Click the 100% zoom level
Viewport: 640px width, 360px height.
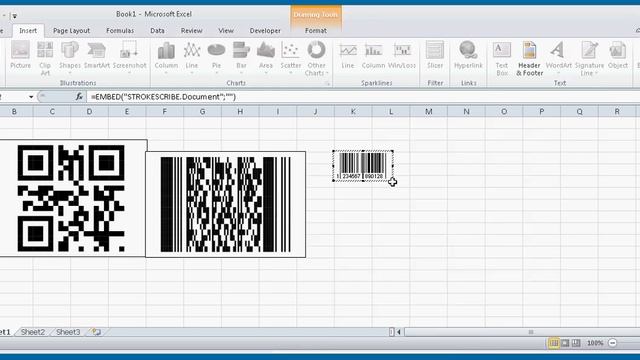coord(595,343)
